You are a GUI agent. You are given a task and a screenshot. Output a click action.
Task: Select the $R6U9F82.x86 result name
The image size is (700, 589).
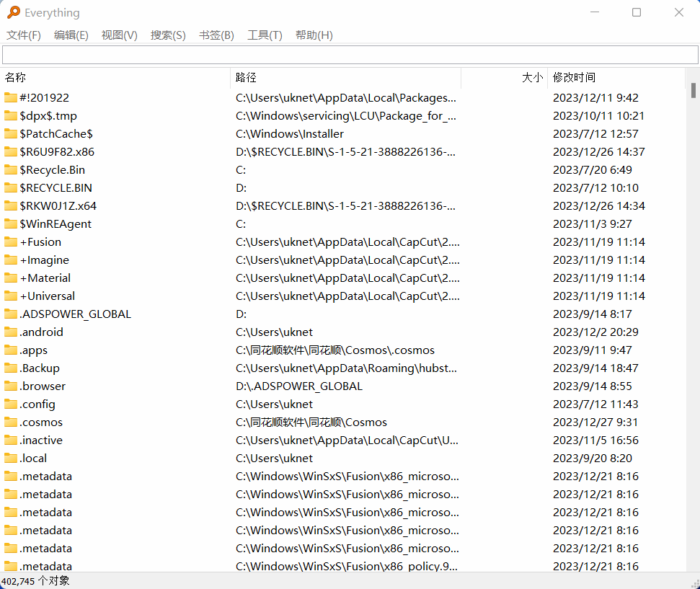[x=57, y=151]
